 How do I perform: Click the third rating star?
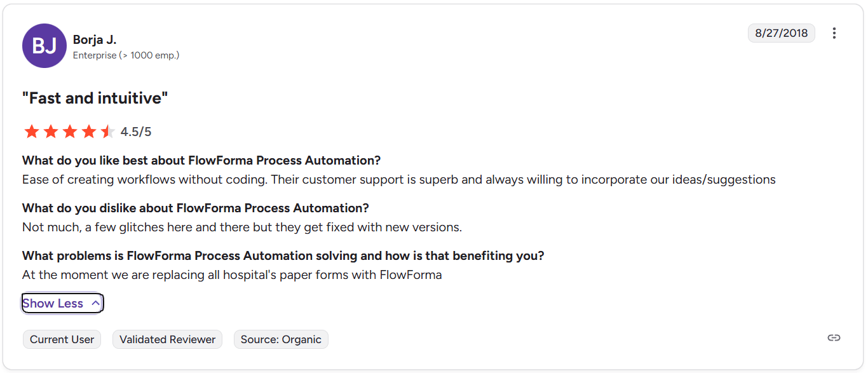tap(70, 132)
